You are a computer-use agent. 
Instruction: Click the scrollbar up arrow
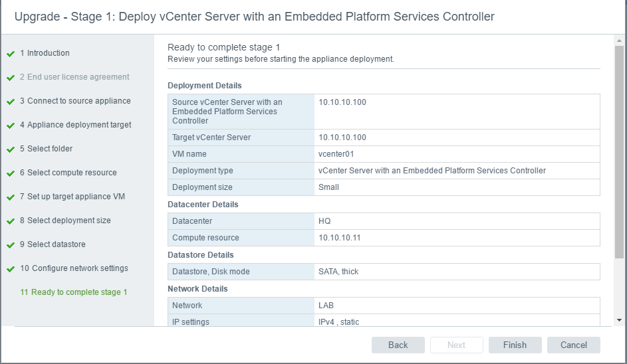[x=619, y=41]
